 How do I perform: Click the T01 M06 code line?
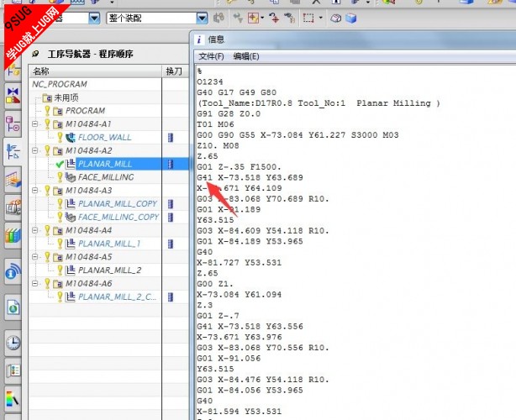click(x=215, y=124)
